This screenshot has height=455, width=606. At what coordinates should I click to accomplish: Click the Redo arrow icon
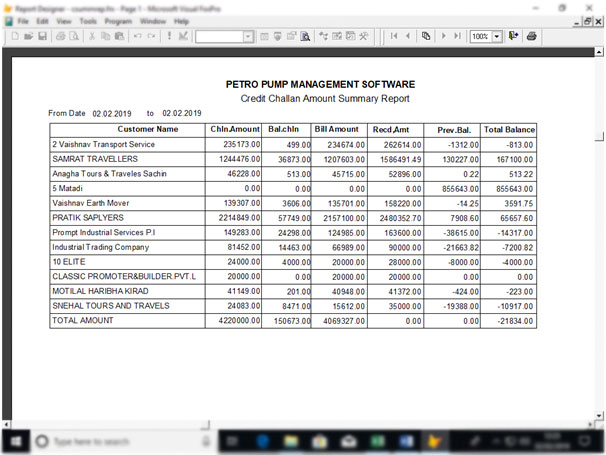coord(151,36)
